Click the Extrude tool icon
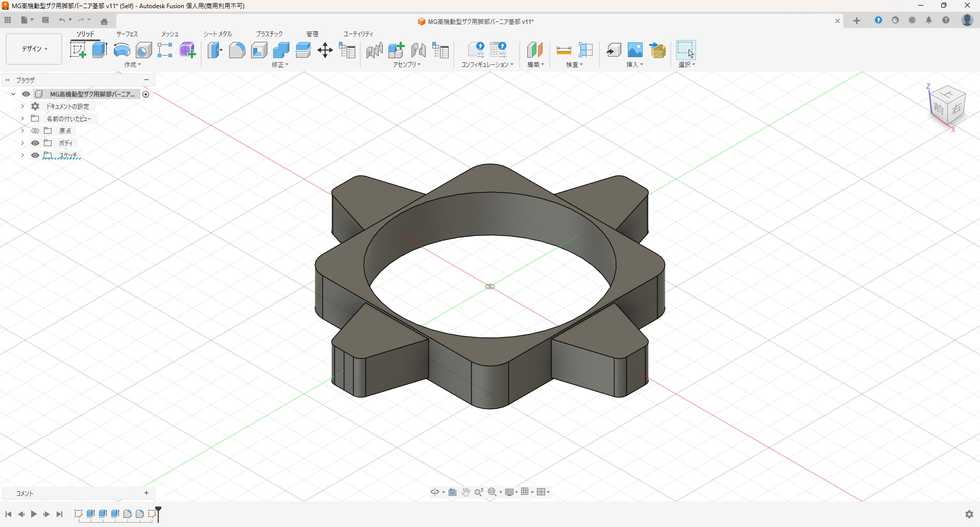 pyautogui.click(x=100, y=50)
